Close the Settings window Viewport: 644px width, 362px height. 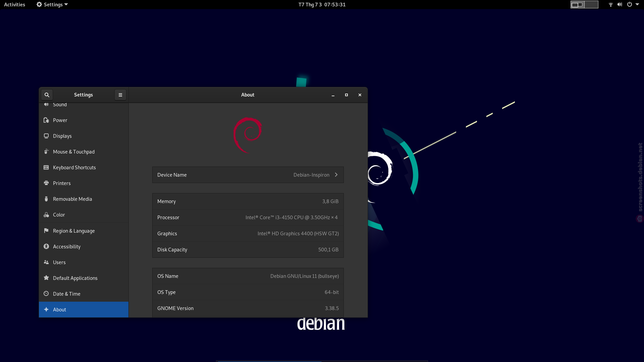tap(360, 95)
